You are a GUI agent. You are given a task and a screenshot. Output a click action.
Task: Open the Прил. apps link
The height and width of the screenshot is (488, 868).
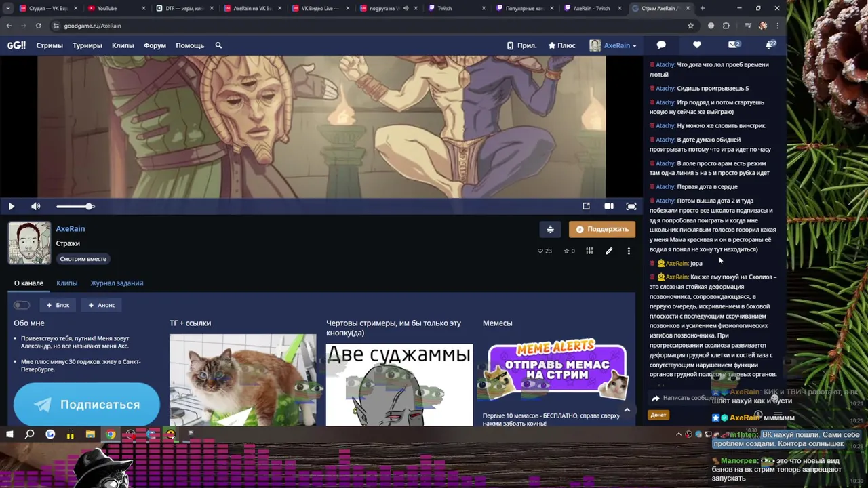[521, 45]
